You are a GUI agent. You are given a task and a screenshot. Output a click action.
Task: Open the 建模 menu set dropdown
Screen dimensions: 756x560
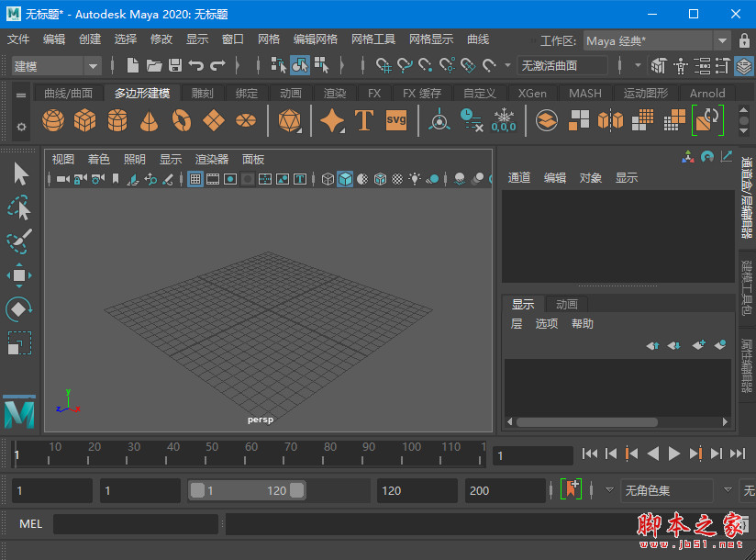(x=57, y=66)
